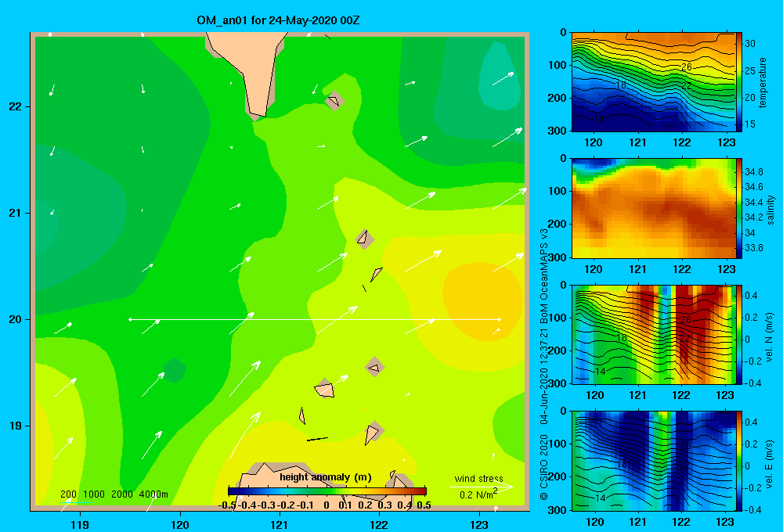The height and width of the screenshot is (532, 783).
Task: Click the northward velocity section panel
Action: tap(654, 334)
